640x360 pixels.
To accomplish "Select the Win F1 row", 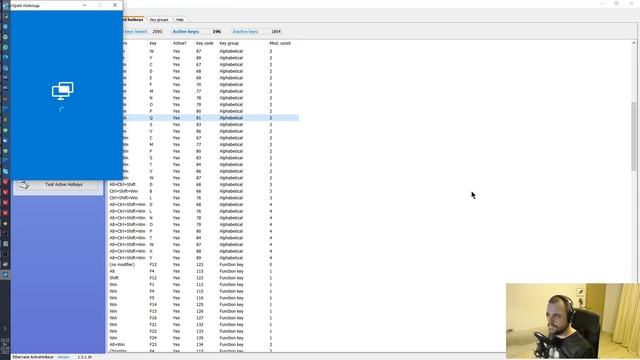I will pyautogui.click(x=203, y=284).
